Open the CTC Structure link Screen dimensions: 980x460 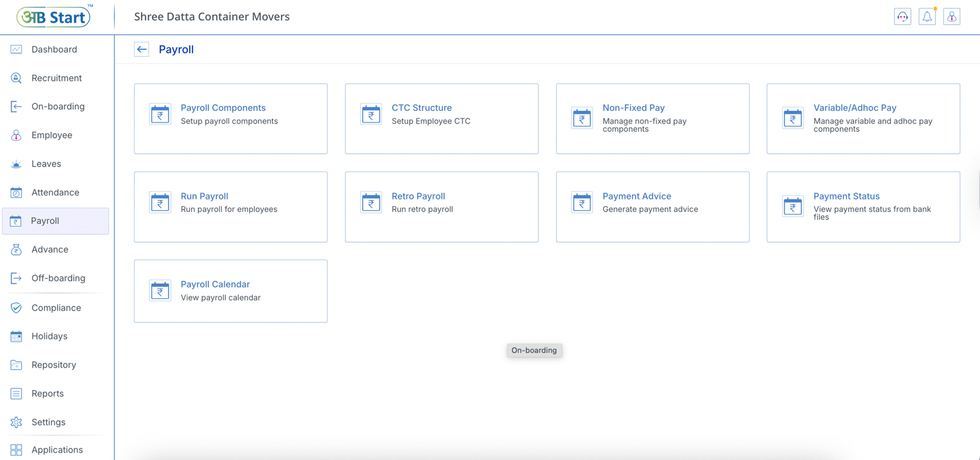(x=421, y=108)
